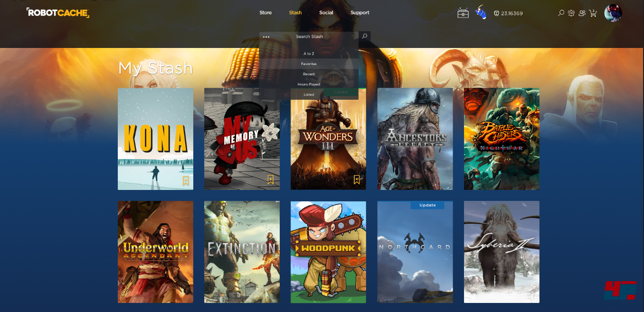
Task: Click the Update button on Northgard
Action: pos(427,205)
